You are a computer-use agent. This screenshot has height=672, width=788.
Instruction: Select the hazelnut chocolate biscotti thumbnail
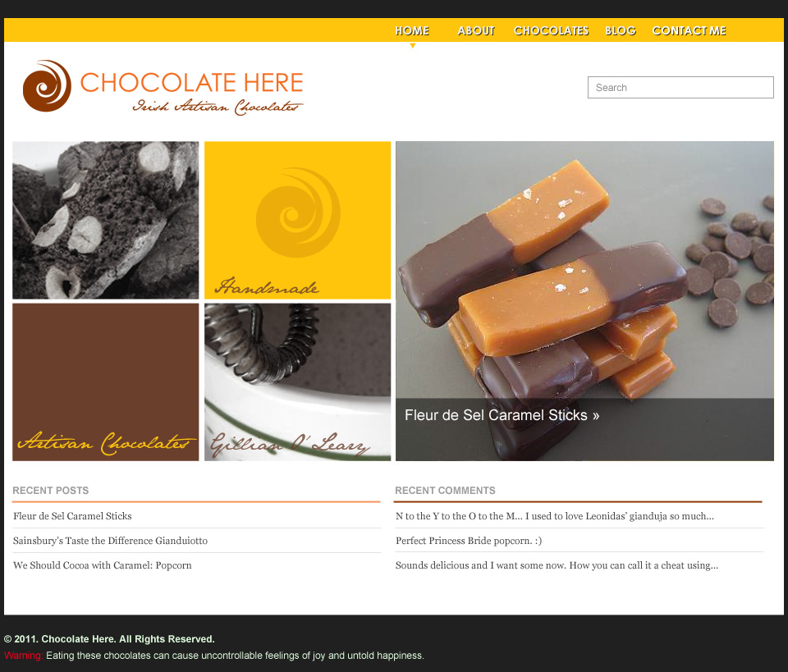pyautogui.click(x=106, y=220)
